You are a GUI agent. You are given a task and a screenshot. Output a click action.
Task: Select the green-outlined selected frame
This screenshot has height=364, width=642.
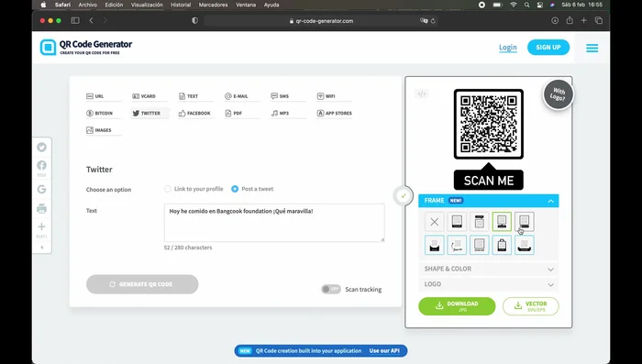pos(502,222)
